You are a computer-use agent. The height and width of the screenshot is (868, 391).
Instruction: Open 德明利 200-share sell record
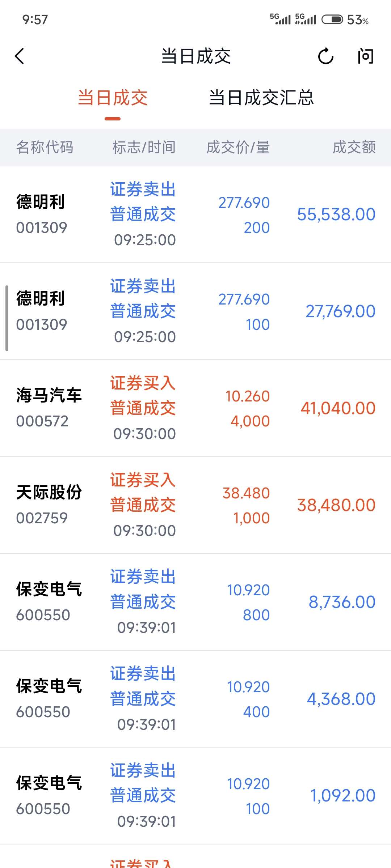[x=195, y=214]
